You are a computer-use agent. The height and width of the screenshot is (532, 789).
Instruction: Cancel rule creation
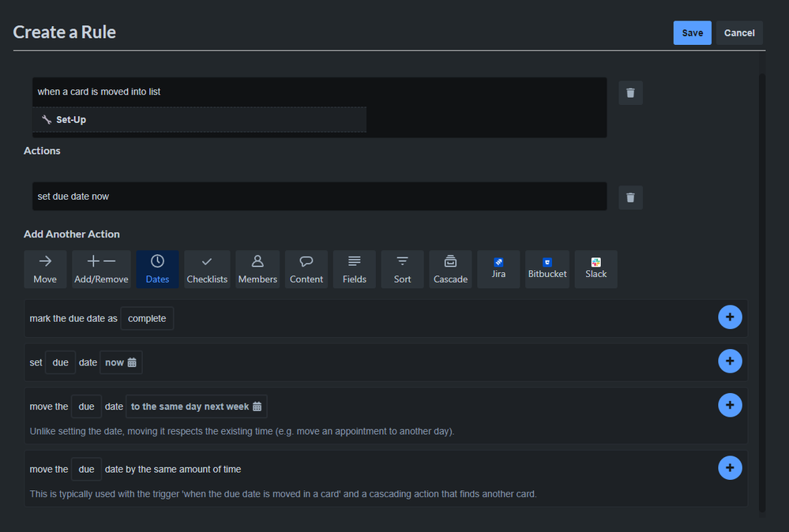(x=739, y=32)
